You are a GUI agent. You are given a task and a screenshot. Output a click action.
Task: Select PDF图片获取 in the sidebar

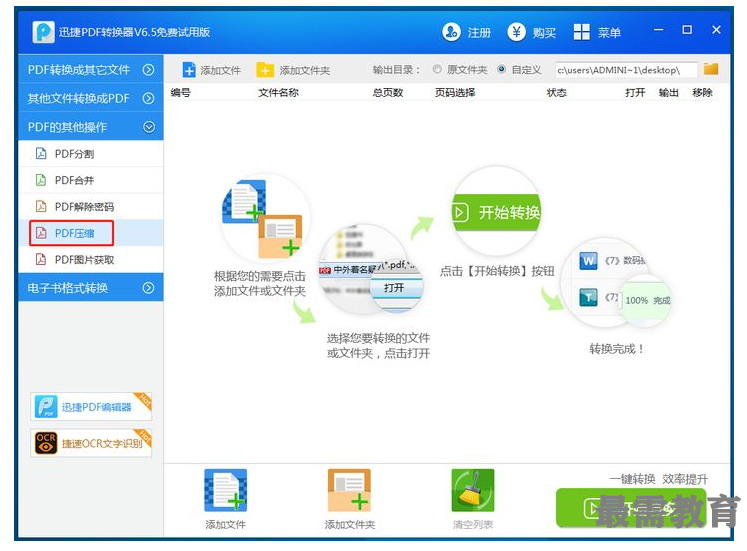click(91, 260)
